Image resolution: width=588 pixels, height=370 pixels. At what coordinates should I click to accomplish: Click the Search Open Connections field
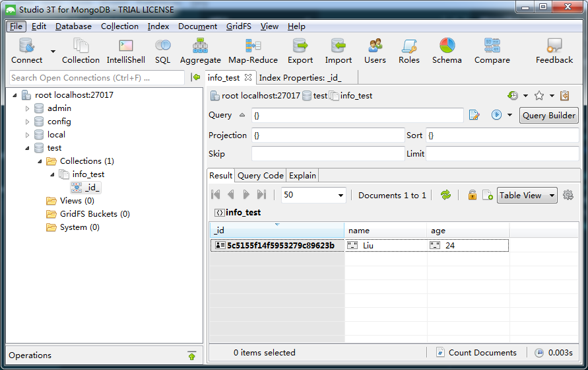coord(97,78)
